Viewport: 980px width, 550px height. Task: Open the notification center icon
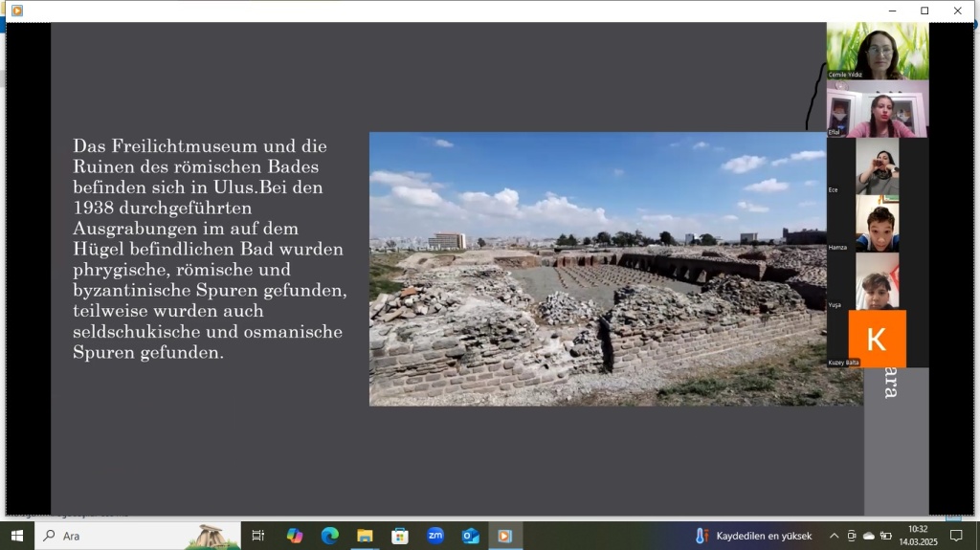point(955,536)
